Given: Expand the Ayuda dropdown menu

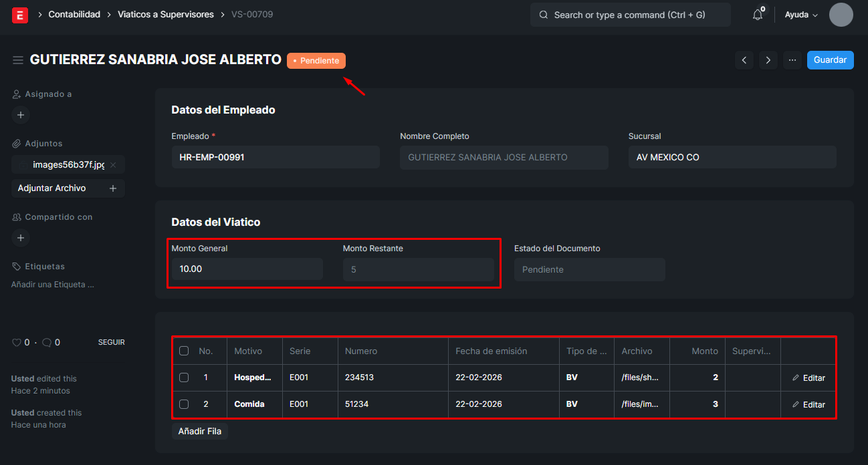Looking at the screenshot, I should (x=801, y=15).
